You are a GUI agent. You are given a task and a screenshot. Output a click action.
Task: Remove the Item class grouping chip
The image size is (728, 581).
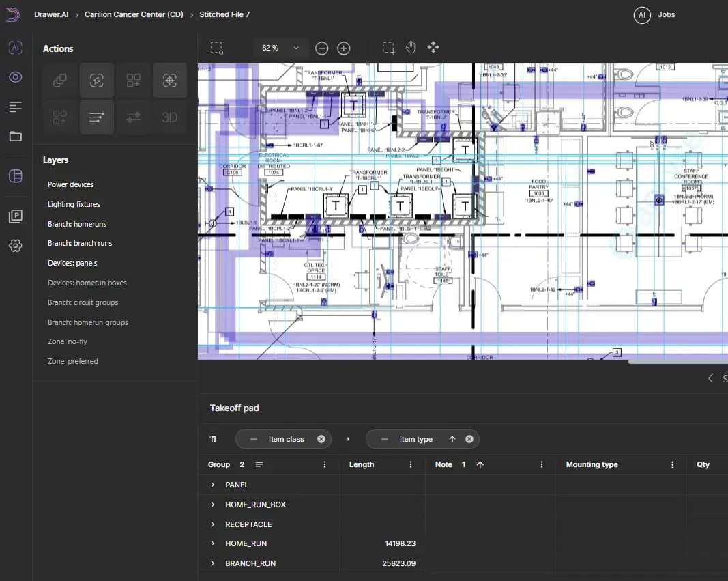click(x=321, y=439)
